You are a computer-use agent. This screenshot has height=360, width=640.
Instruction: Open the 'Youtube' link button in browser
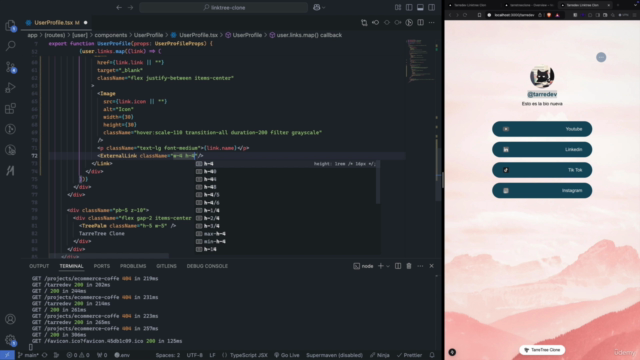click(542, 129)
